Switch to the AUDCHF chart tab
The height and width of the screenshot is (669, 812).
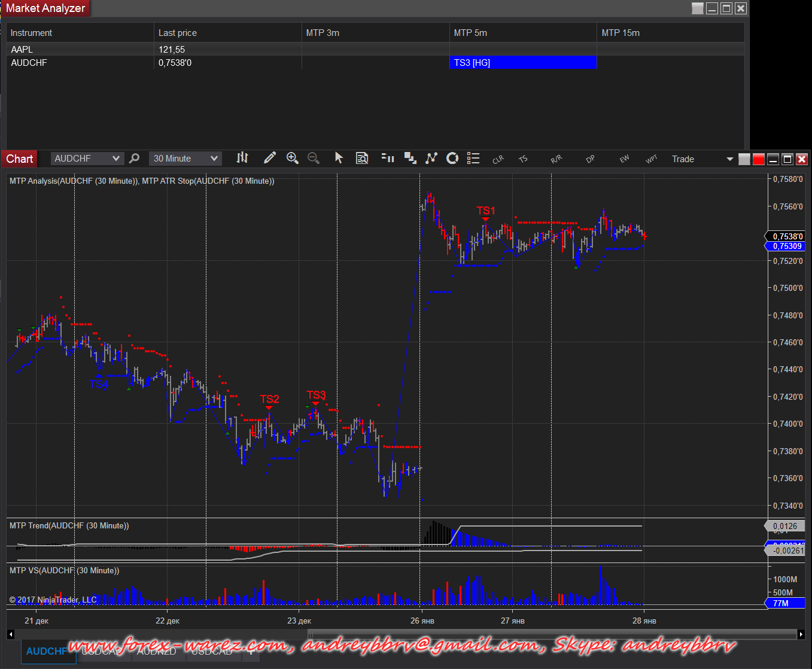click(x=47, y=651)
